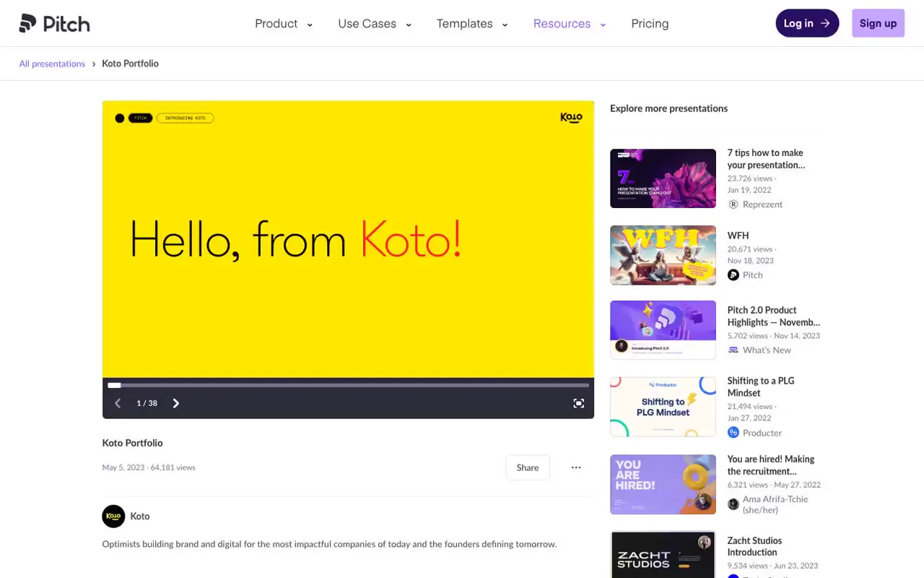Click 'Explore more presentations' heading
Screen dimensions: 924x578
[x=668, y=108]
